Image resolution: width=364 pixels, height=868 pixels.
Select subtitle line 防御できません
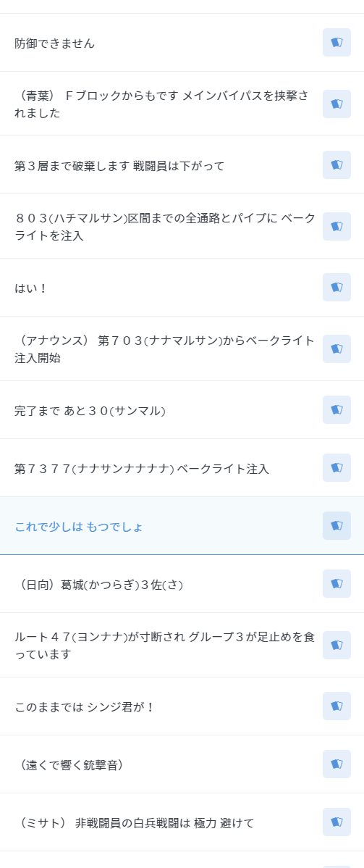coord(182,43)
